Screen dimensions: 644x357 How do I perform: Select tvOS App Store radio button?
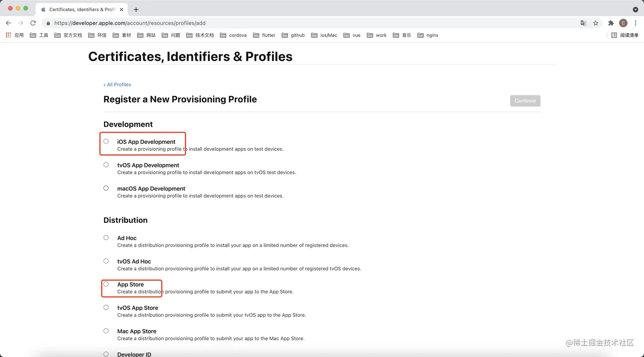coord(106,308)
